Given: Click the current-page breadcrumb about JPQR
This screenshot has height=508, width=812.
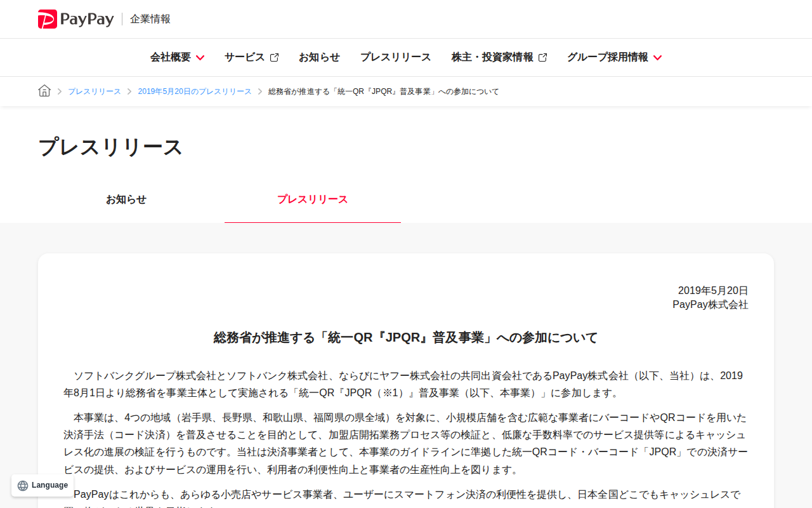Looking at the screenshot, I should click(384, 91).
